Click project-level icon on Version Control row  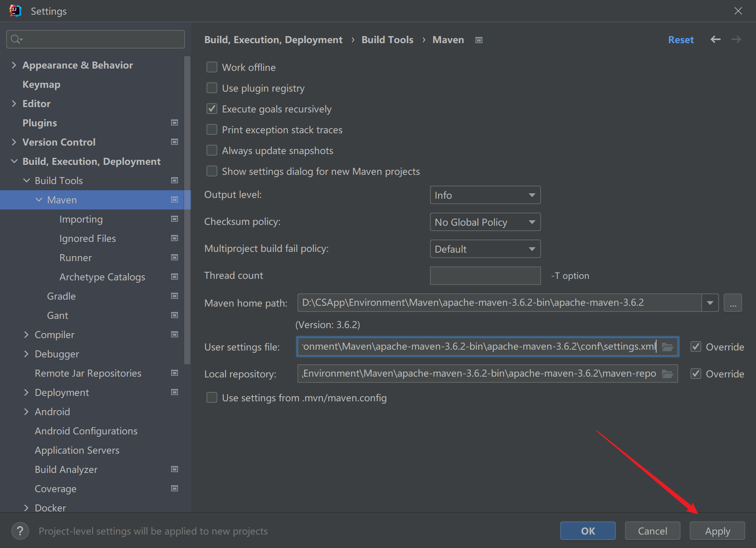[x=175, y=142]
